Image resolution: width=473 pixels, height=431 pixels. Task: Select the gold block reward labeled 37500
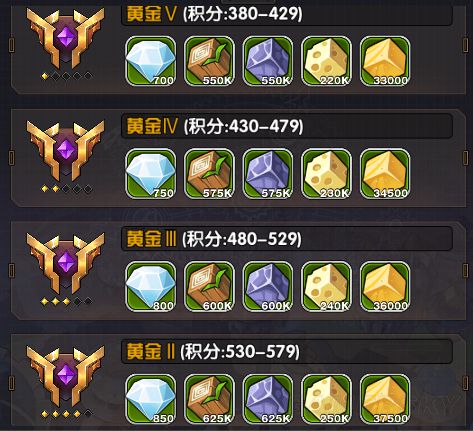(385, 399)
